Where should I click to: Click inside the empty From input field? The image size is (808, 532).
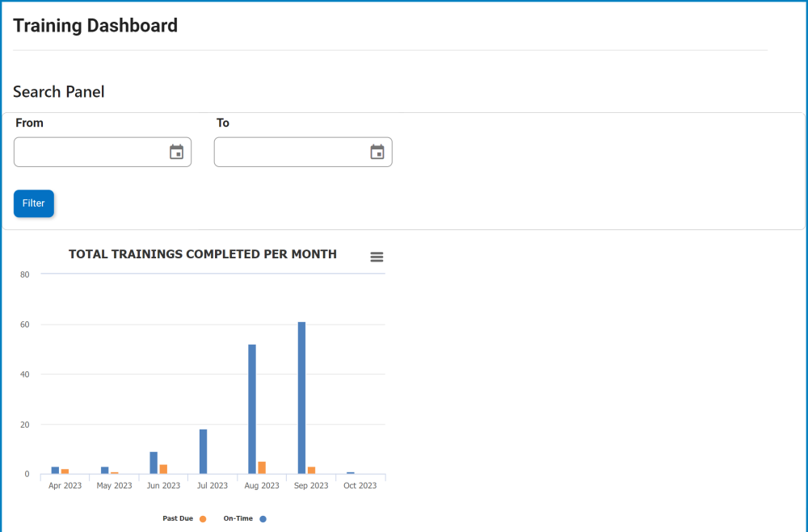[89, 152]
